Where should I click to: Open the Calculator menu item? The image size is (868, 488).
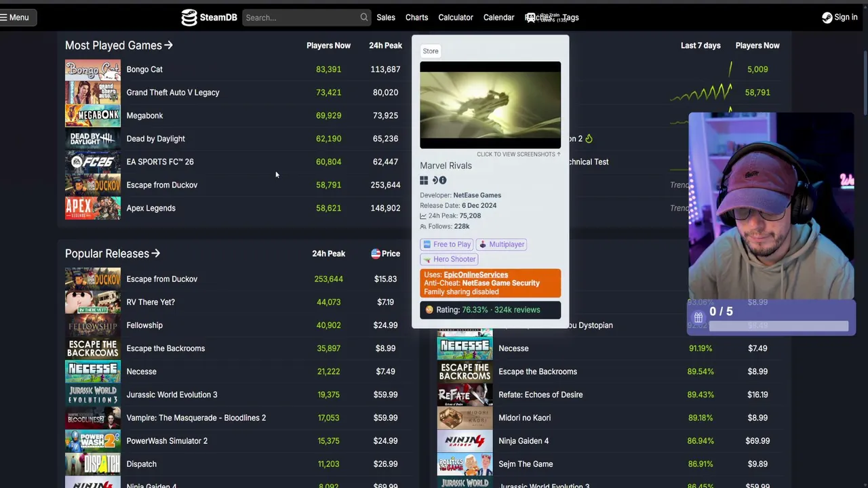[x=456, y=18]
